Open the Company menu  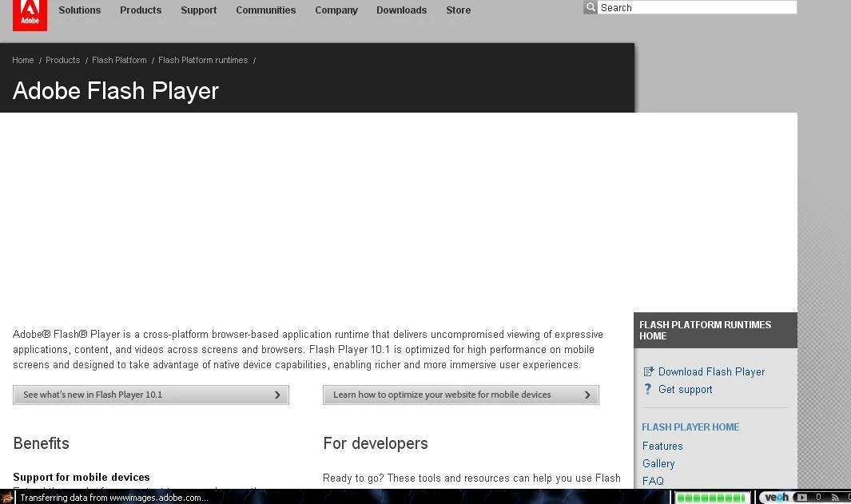(x=336, y=10)
